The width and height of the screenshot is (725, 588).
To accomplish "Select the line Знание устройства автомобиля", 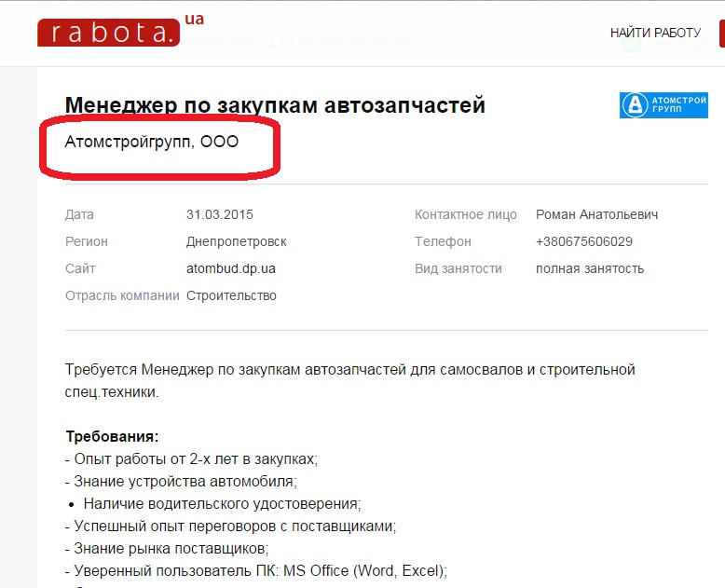I will 181,481.
